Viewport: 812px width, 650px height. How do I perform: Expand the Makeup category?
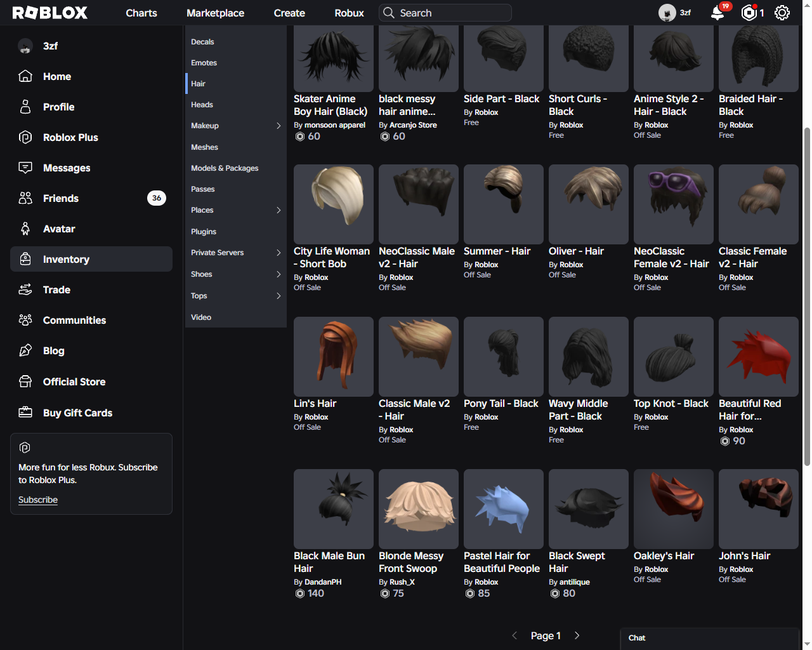pyautogui.click(x=278, y=126)
